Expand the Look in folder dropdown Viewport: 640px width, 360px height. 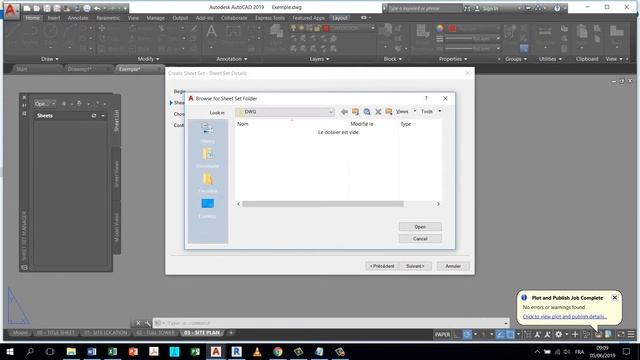click(x=331, y=112)
